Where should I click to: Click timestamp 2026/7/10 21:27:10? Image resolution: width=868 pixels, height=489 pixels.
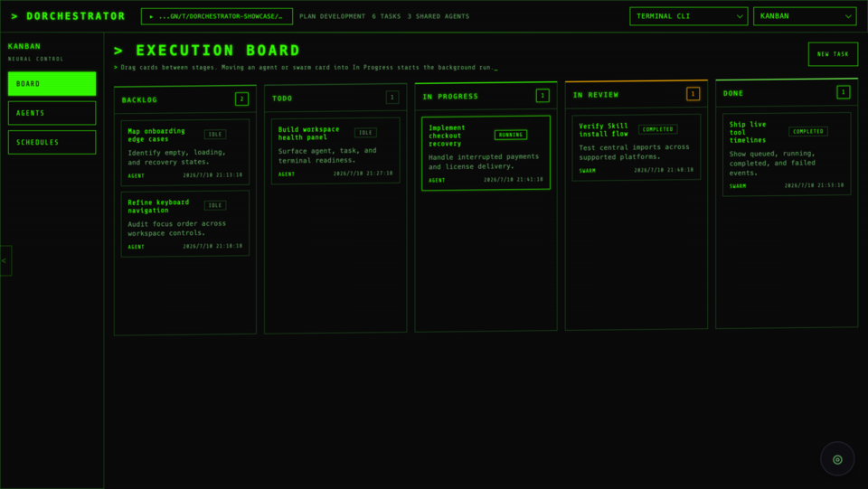point(363,174)
